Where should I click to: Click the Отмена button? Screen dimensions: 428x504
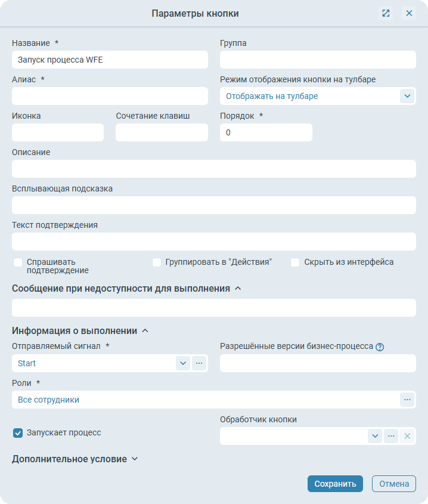click(x=393, y=484)
